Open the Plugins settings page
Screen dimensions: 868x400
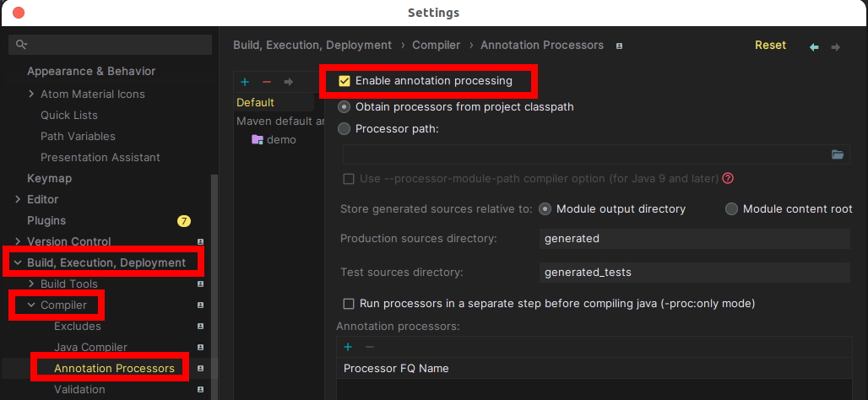[46, 221]
